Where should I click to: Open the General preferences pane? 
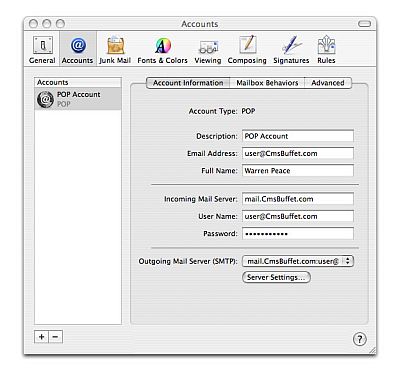[42, 50]
